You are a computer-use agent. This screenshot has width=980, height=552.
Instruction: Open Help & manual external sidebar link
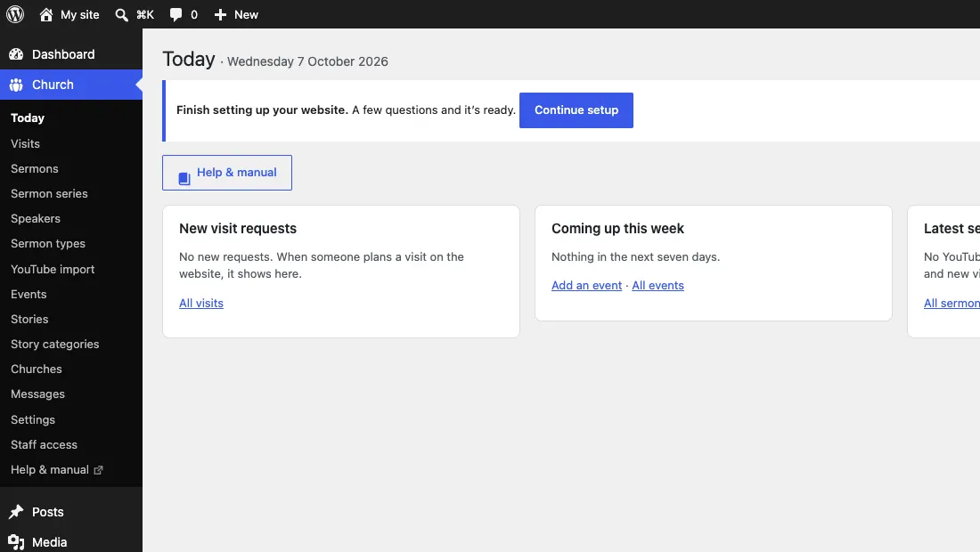56,469
